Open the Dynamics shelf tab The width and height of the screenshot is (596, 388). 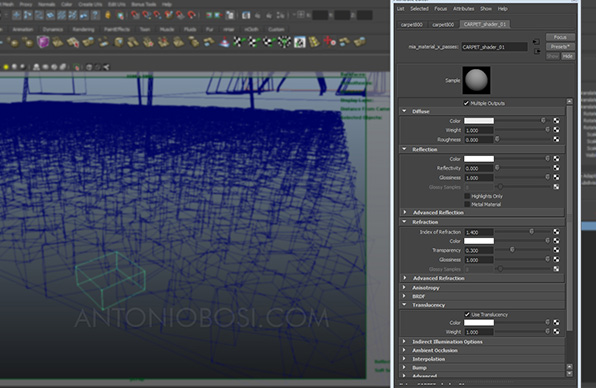[x=52, y=29]
